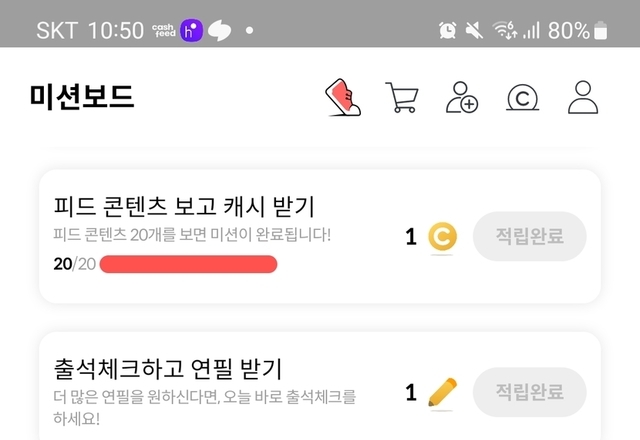Image resolution: width=640 pixels, height=440 pixels.
Task: Tap the gold coin reward icon
Action: [442, 237]
